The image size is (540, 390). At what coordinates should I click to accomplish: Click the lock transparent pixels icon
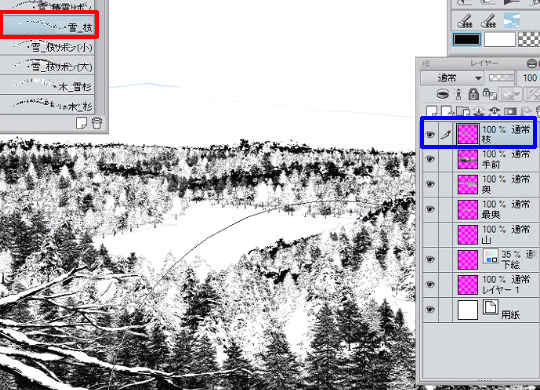tap(489, 94)
